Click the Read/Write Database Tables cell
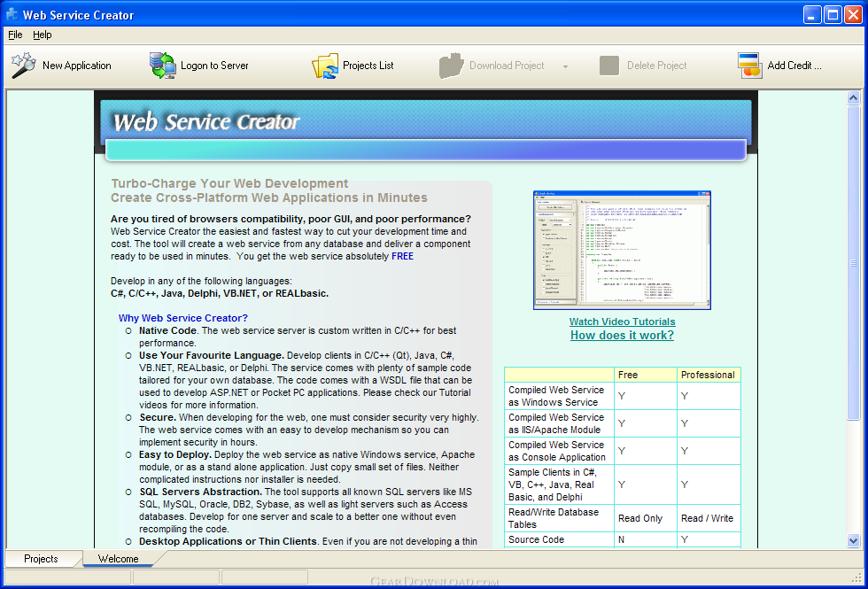Image resolution: width=868 pixels, height=589 pixels. [x=559, y=518]
